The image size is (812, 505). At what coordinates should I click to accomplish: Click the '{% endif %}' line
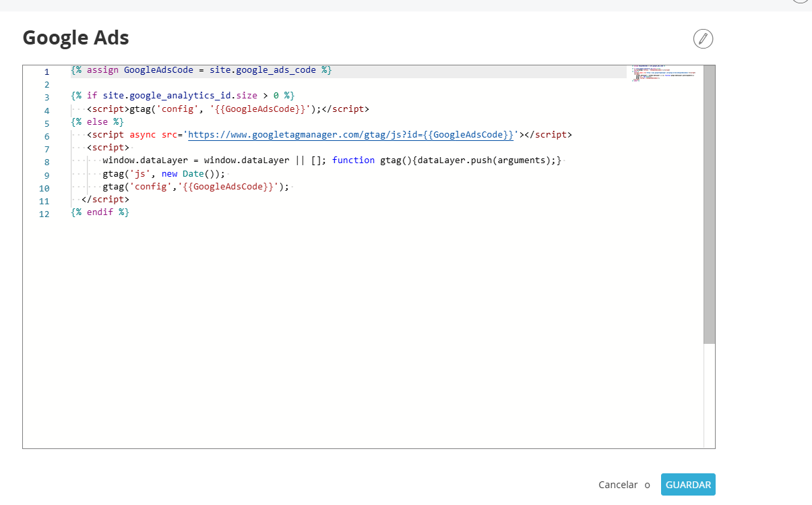pos(100,212)
